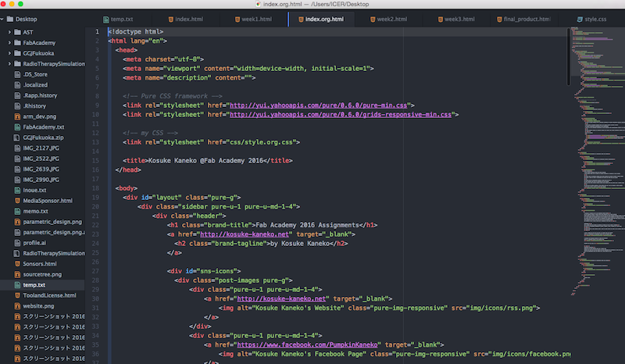Open IMG_2639.JPG in the sidebar
The image size is (625, 364).
[41, 169]
